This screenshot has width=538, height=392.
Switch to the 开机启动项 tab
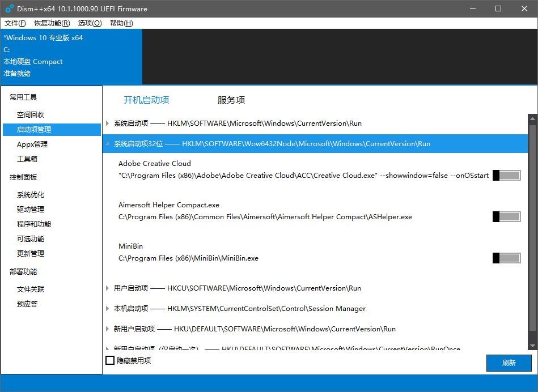pyautogui.click(x=146, y=100)
